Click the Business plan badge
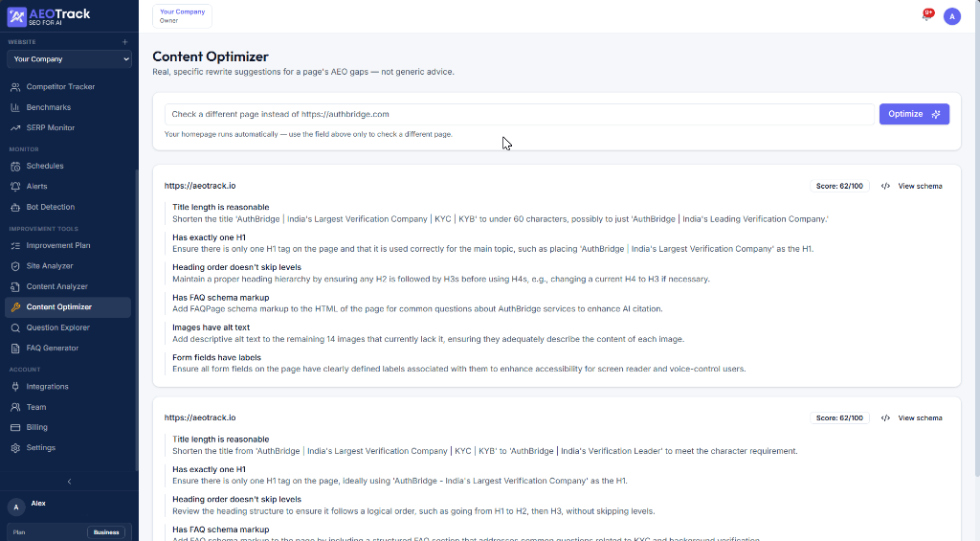980x541 pixels. (x=106, y=532)
